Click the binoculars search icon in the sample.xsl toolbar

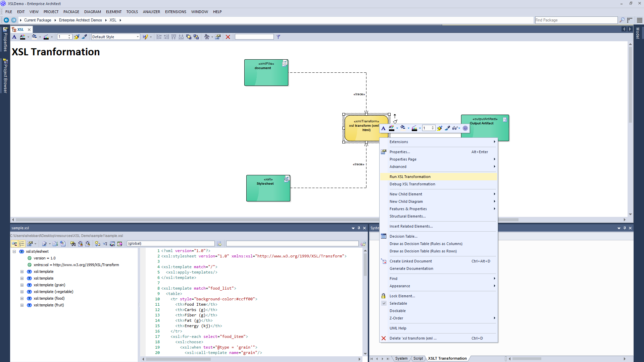[73, 244]
